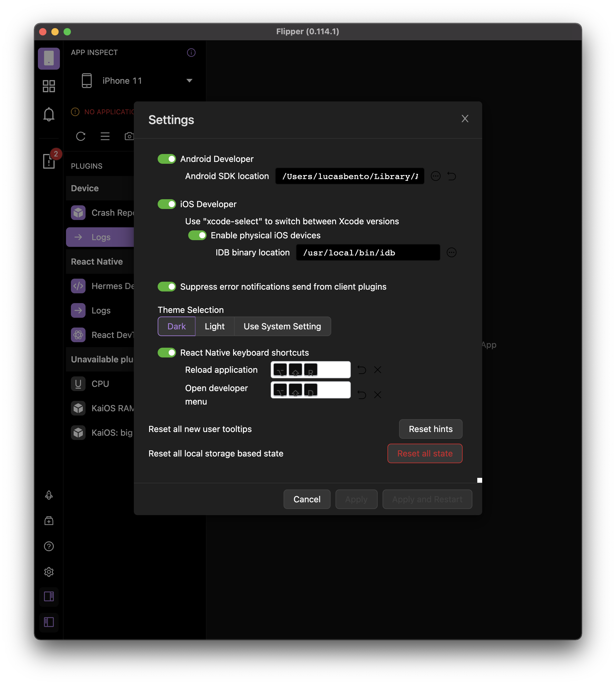This screenshot has height=685, width=616.
Task: Click the help question mark icon
Action: pyautogui.click(x=49, y=546)
